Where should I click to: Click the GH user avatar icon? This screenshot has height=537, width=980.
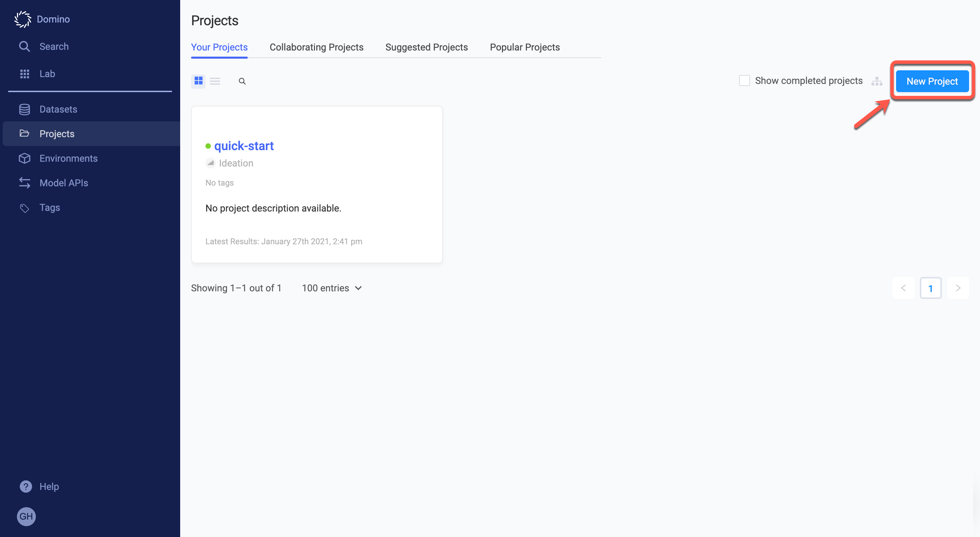click(26, 517)
